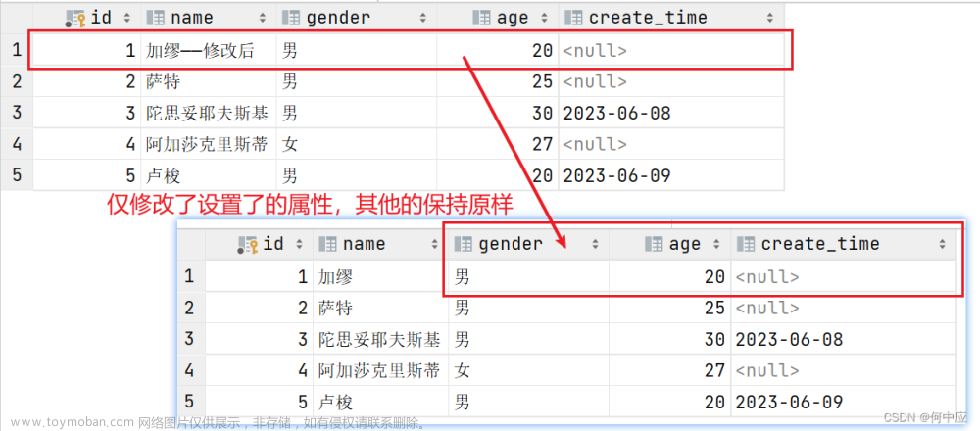The height and width of the screenshot is (431, 980).
Task: Toggle the sort arrows on the upper table's gender column
Action: click(422, 18)
